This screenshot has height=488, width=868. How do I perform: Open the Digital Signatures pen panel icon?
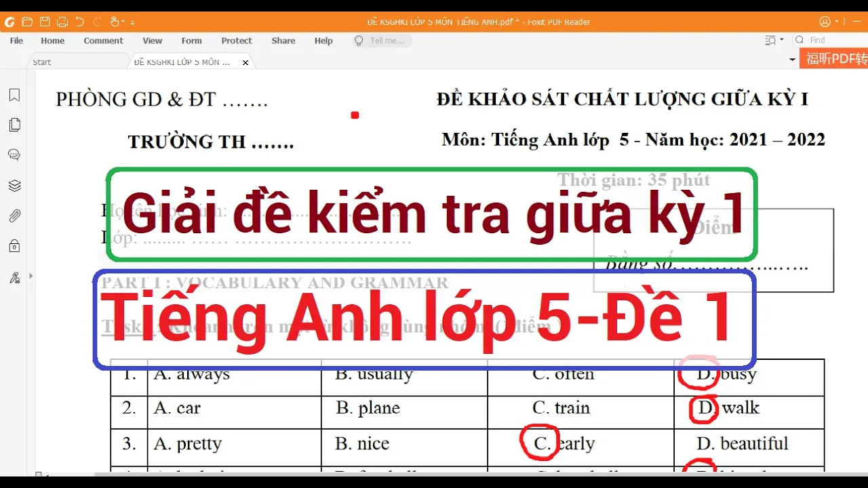click(x=14, y=277)
